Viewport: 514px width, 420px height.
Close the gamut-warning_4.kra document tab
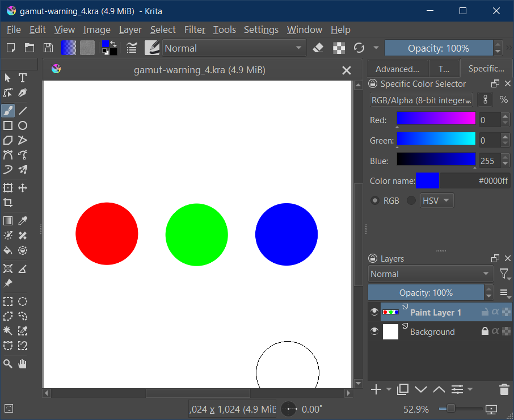pos(346,70)
